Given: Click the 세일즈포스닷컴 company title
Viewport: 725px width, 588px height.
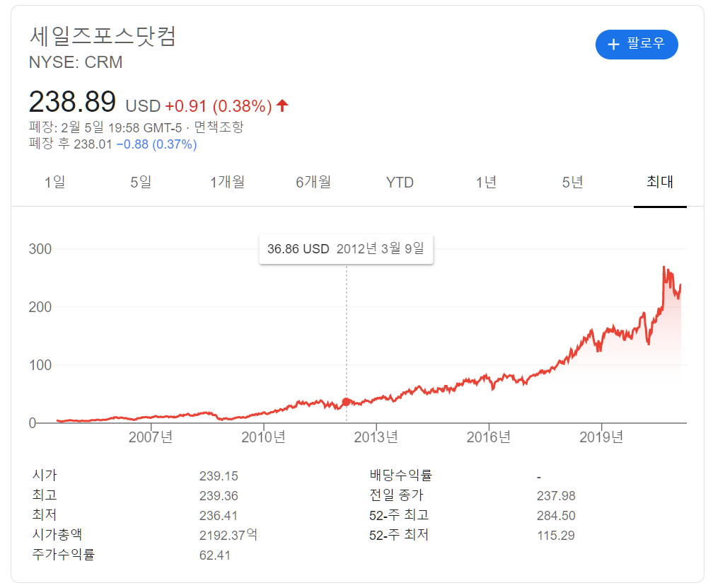Looking at the screenshot, I should [103, 36].
